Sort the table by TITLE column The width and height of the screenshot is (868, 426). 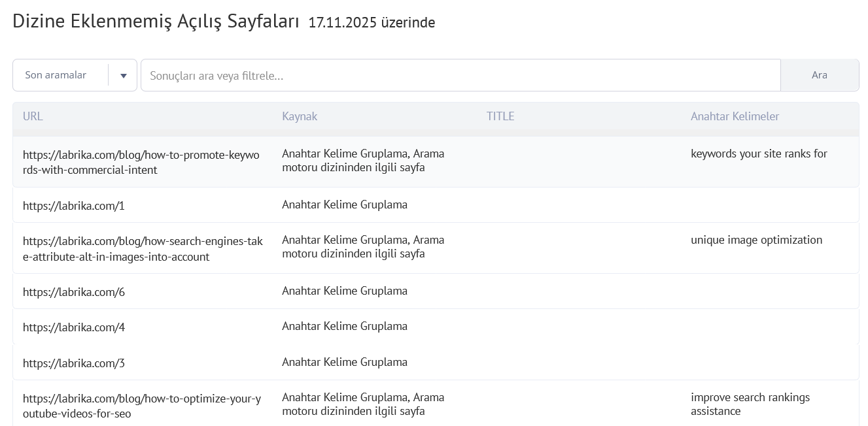[500, 116]
